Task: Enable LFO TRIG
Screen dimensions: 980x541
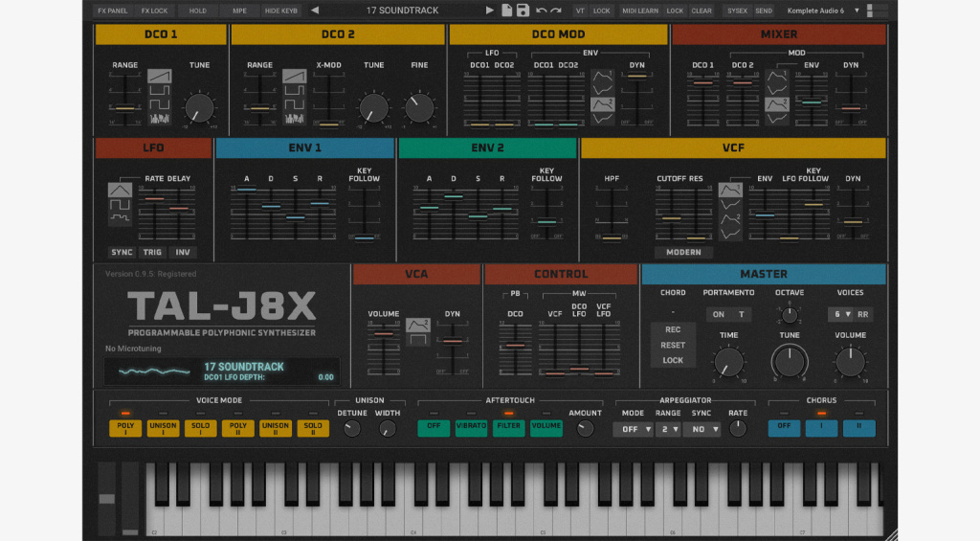Action: (x=152, y=252)
